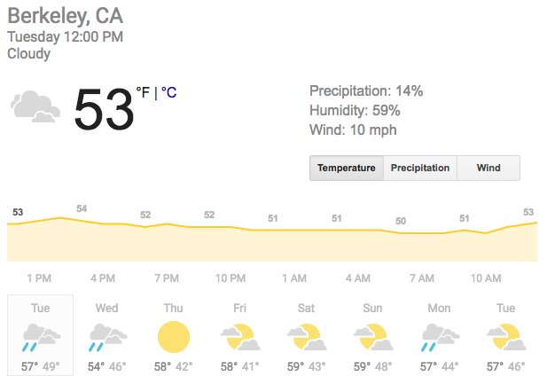Viewport: 547px width, 392px height.
Task: Click the 4 AM time label
Action: coord(358,278)
